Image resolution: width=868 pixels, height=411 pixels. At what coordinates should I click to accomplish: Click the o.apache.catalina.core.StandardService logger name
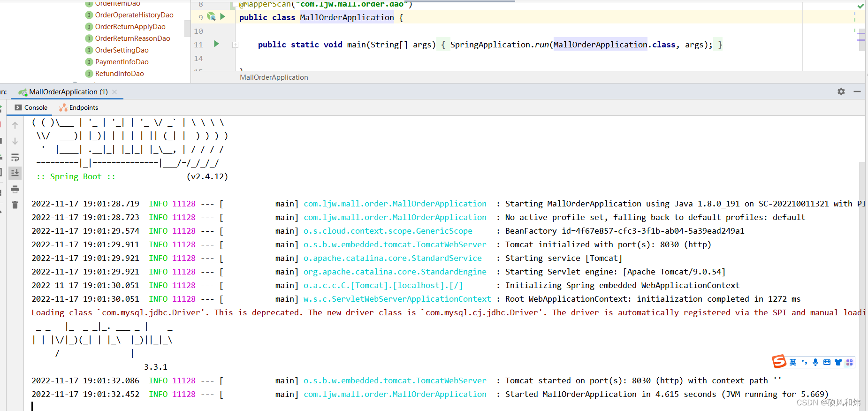click(x=393, y=258)
